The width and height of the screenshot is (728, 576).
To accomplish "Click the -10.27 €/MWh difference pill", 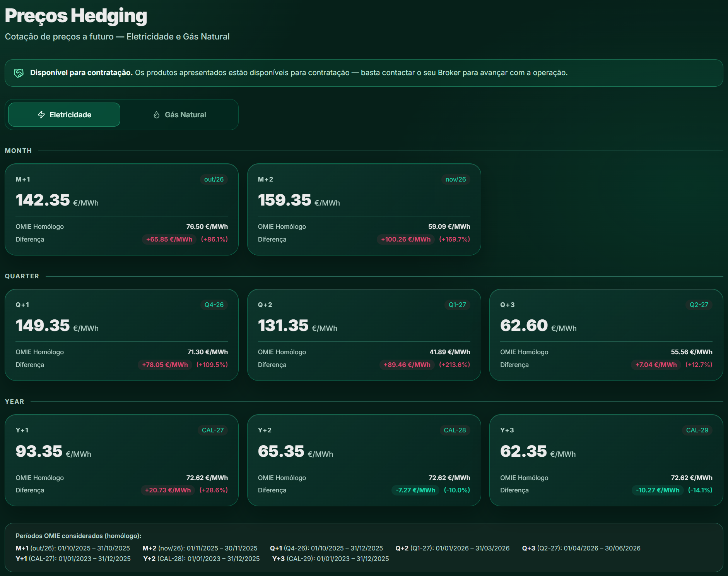I will click(x=658, y=490).
